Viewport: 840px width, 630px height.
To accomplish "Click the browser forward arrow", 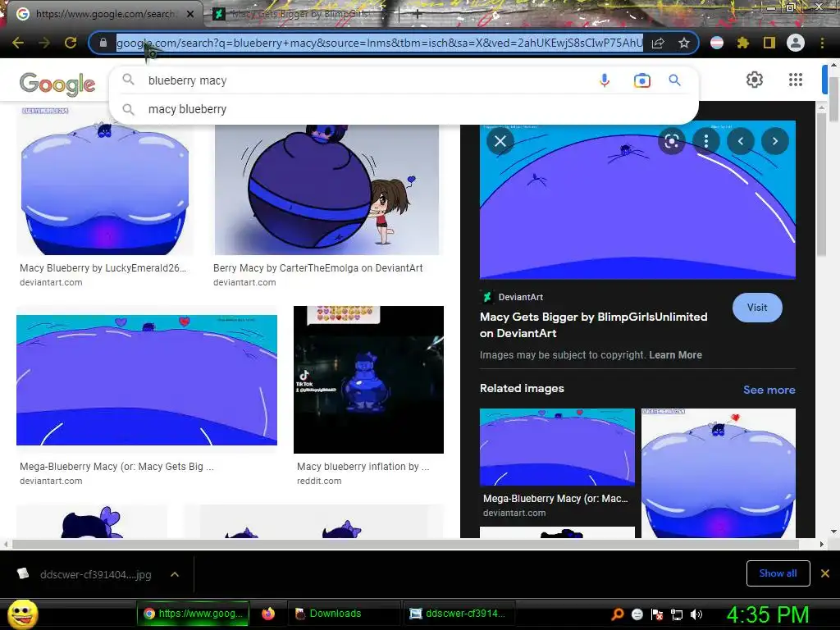I will 44,43.
